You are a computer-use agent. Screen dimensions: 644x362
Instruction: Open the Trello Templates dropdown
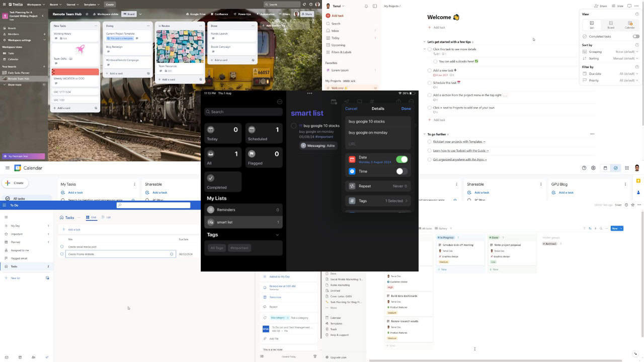coord(91,5)
